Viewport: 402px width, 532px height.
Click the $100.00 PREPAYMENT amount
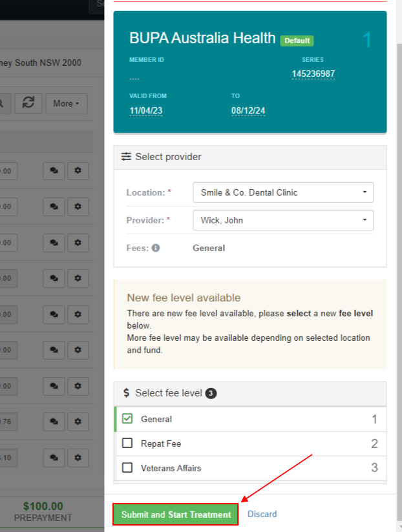click(43, 506)
